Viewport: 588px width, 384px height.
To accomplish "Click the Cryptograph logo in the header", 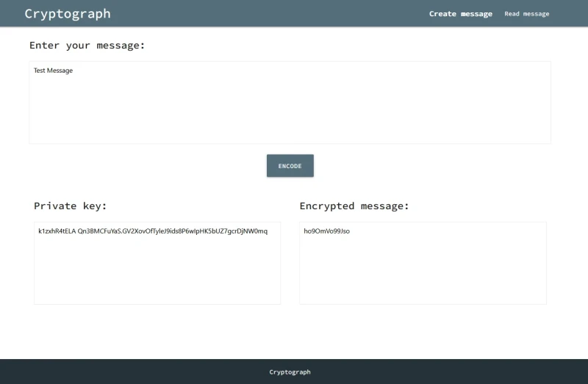I will (68, 13).
